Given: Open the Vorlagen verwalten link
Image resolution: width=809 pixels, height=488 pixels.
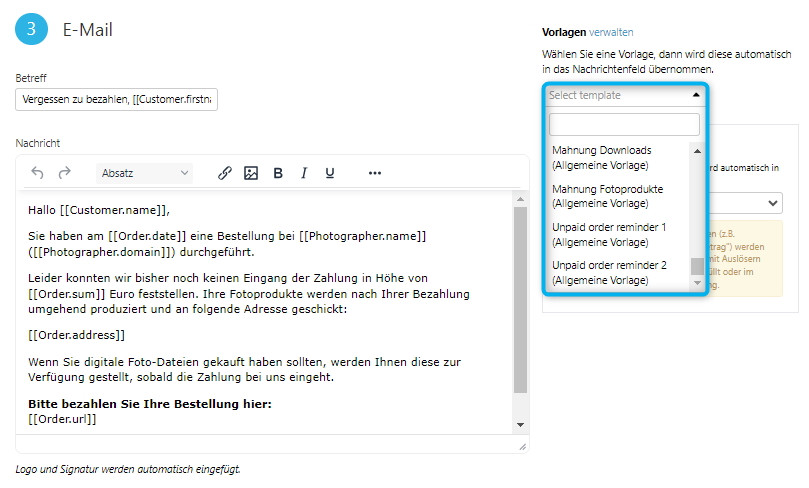Looking at the screenshot, I should point(611,32).
